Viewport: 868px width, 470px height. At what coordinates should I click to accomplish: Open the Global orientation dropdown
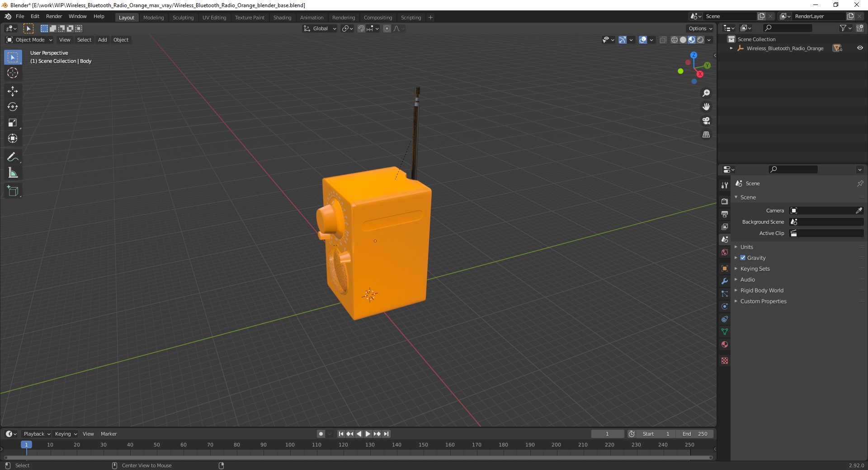[320, 28]
